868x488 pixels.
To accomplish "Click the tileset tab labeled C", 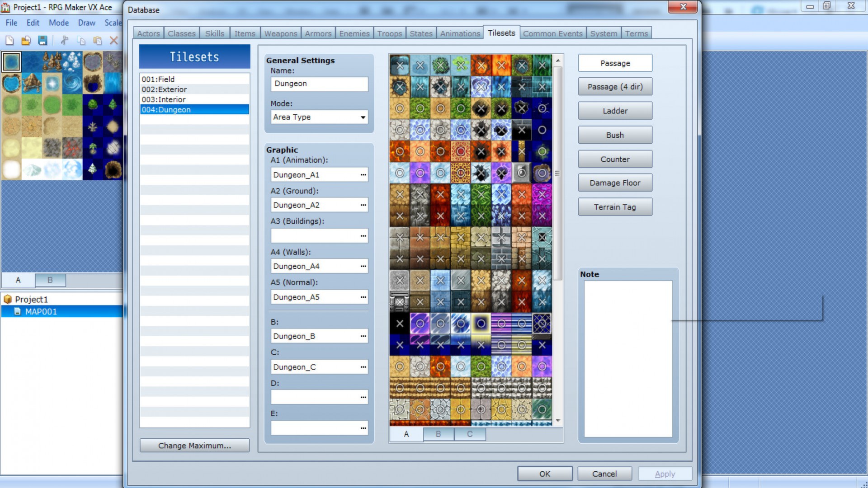I will (x=470, y=434).
